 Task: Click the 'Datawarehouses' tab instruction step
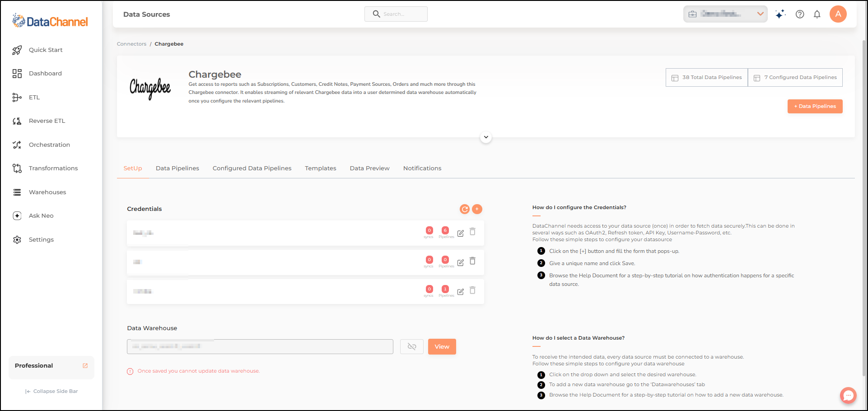click(627, 385)
